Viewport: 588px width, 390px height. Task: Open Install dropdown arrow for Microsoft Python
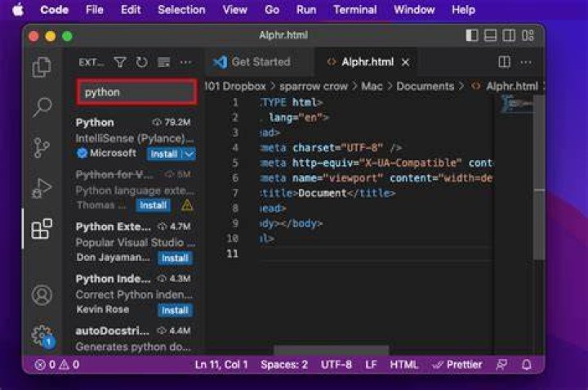click(x=189, y=154)
